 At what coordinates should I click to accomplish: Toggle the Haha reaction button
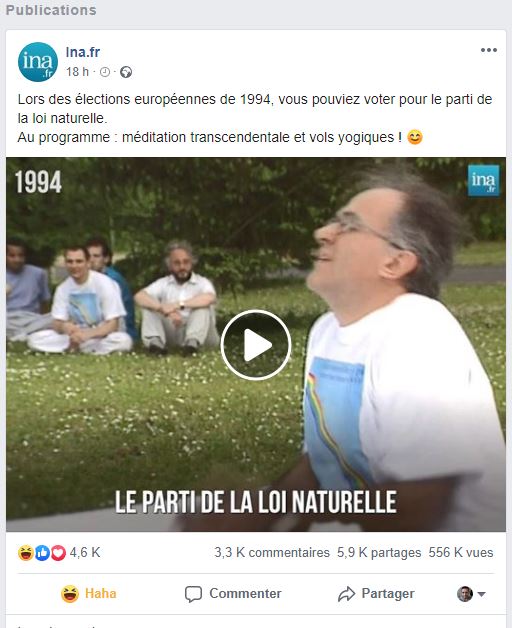pyautogui.click(x=89, y=594)
